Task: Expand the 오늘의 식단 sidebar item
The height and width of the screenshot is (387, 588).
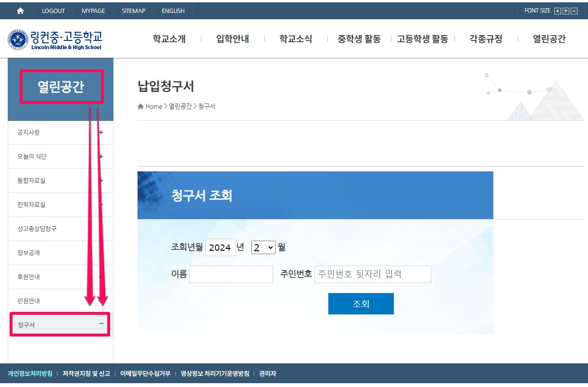Action: click(101, 156)
